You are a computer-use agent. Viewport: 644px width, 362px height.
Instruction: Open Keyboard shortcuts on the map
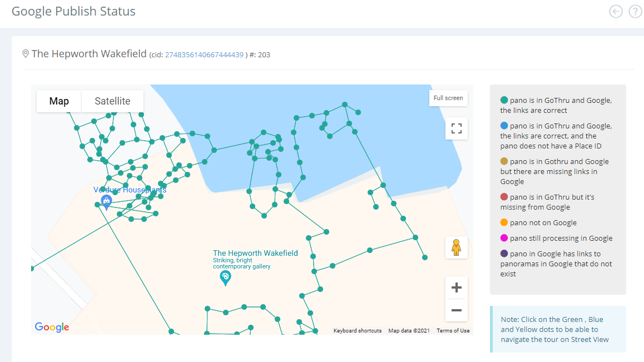coord(358,331)
